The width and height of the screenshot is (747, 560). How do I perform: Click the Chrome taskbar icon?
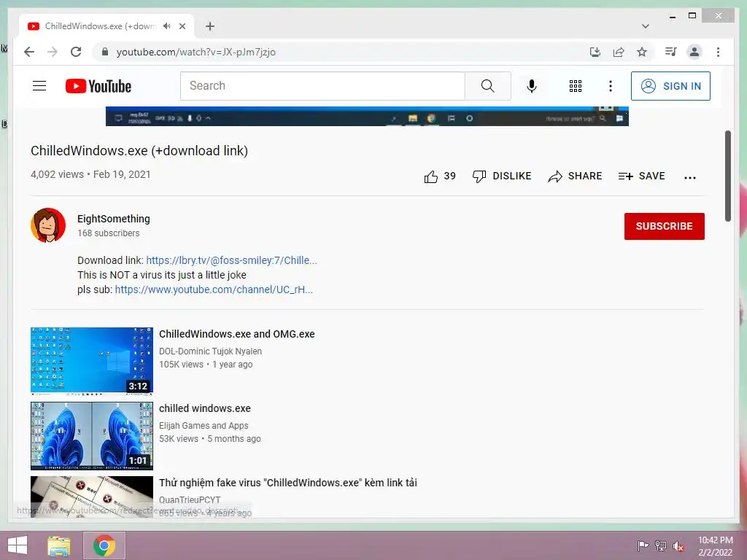pyautogui.click(x=104, y=545)
